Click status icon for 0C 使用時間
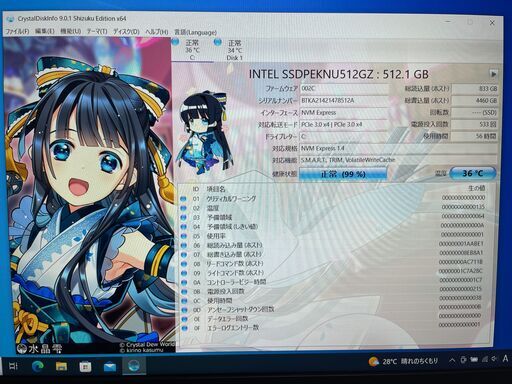 [x=184, y=301]
